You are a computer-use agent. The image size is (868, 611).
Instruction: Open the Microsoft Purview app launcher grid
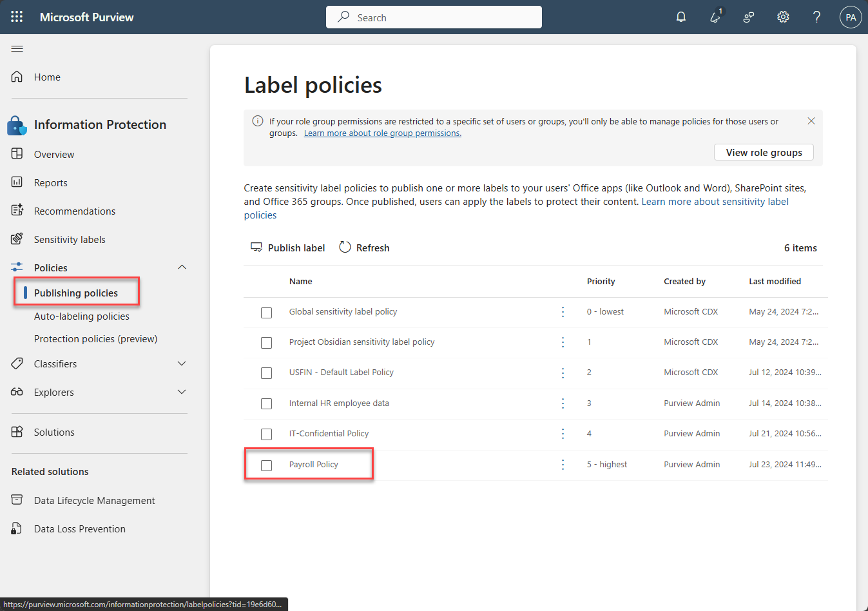(x=17, y=17)
